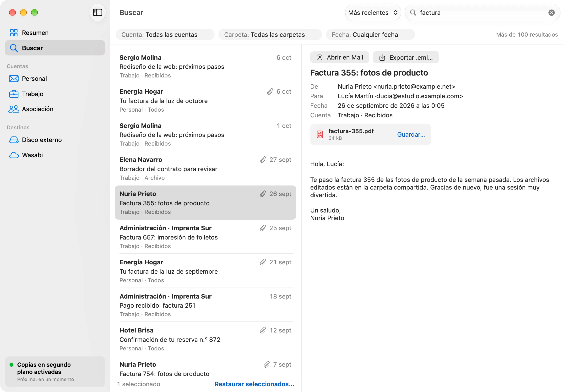564x392 pixels.
Task: Click into the search field containing factura
Action: tap(482, 12)
